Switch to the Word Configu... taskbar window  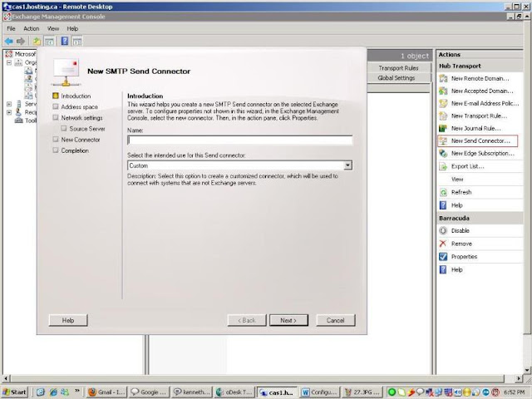pyautogui.click(x=319, y=392)
